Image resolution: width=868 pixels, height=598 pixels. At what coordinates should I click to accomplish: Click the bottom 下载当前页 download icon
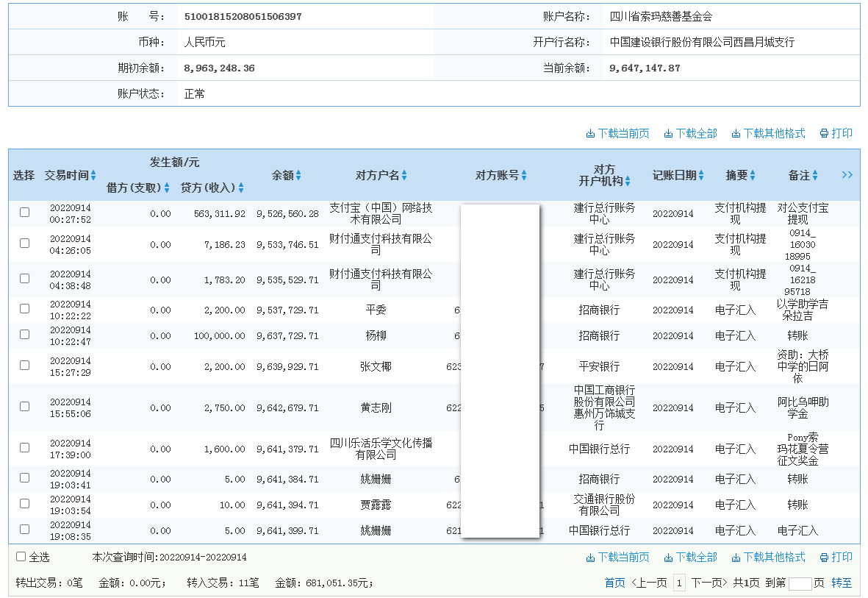point(590,558)
